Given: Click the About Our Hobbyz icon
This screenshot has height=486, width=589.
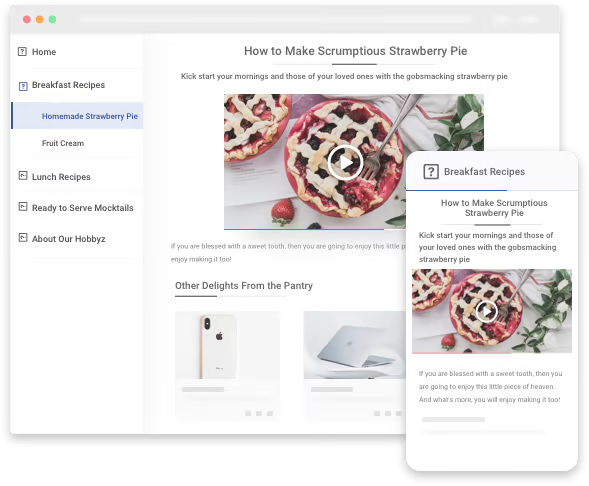Looking at the screenshot, I should [x=23, y=237].
